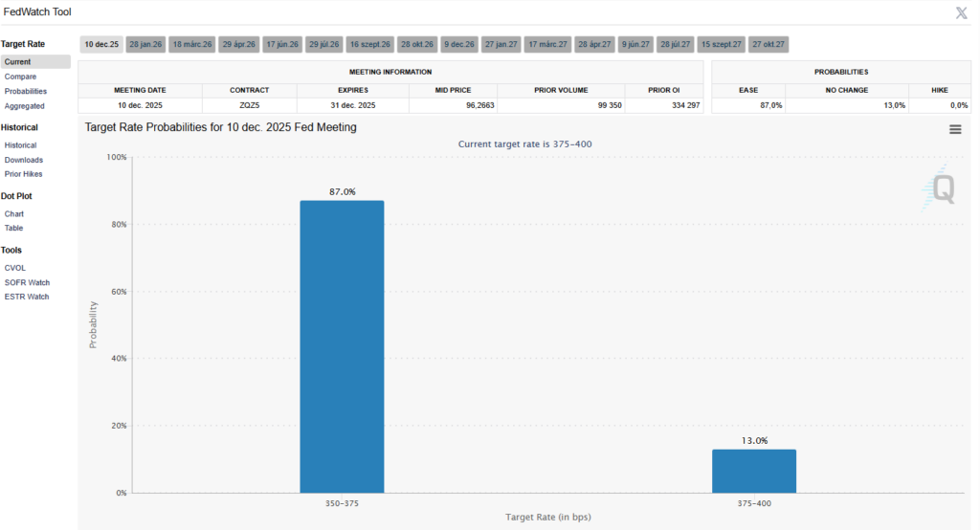Open the ESTR Watch tool
The width and height of the screenshot is (980, 530).
pos(27,297)
